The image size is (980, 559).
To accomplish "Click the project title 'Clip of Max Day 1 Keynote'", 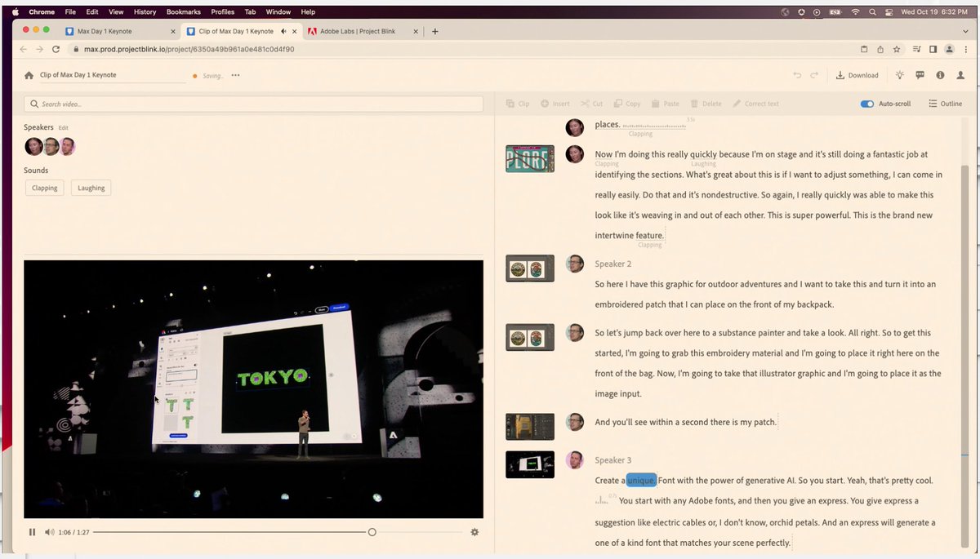I will 78,75.
